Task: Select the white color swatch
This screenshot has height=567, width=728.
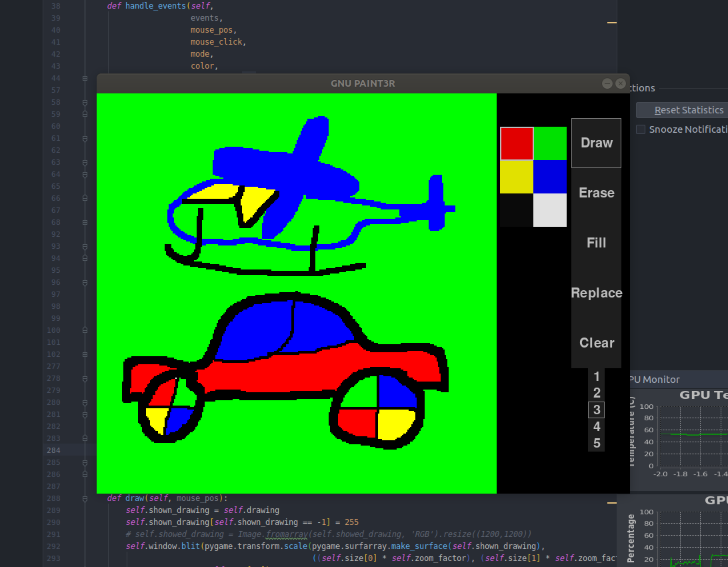Action: click(x=549, y=210)
